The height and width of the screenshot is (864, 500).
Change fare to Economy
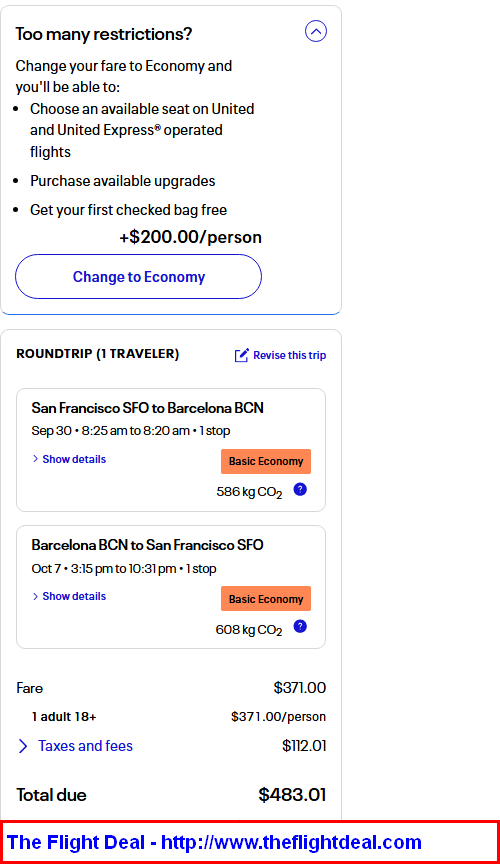138,277
